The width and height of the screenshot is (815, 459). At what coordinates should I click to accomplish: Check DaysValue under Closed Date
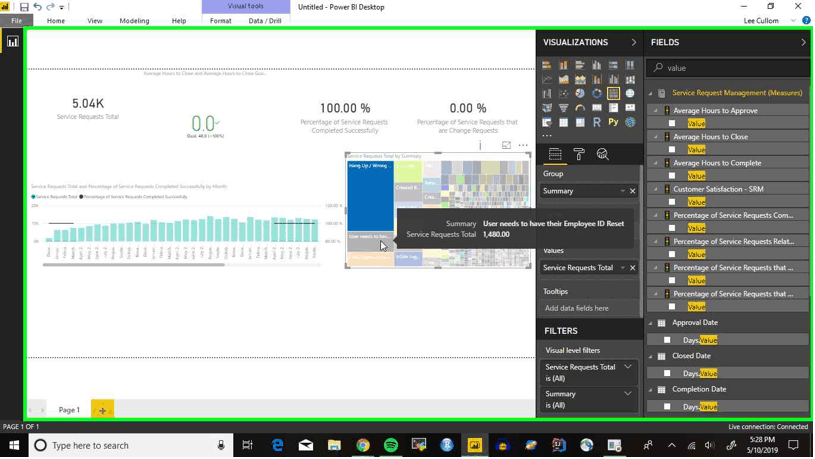[x=667, y=373]
